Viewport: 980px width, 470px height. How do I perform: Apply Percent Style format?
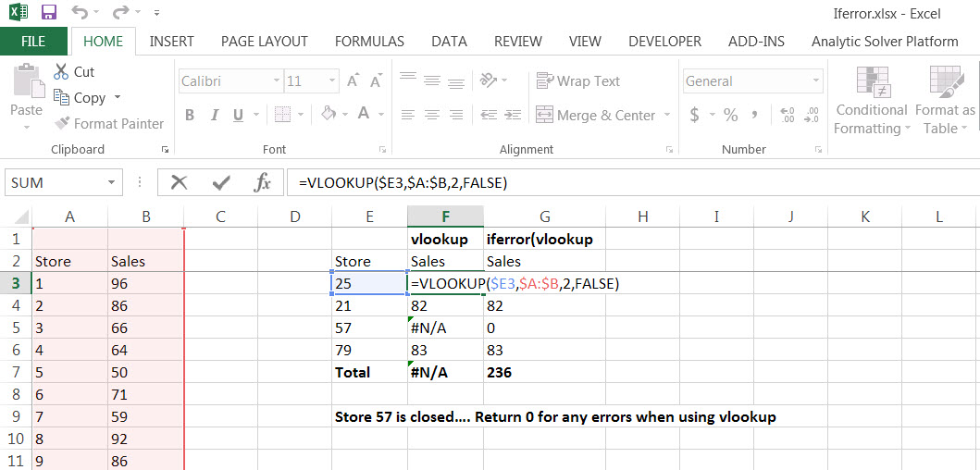coord(731,115)
